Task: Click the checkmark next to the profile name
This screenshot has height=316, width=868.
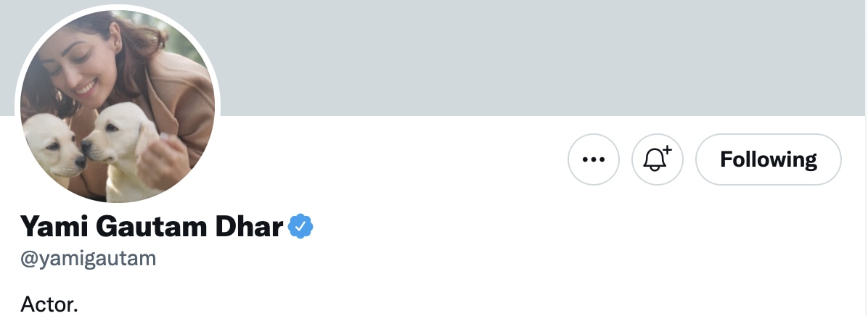Action: [300, 228]
